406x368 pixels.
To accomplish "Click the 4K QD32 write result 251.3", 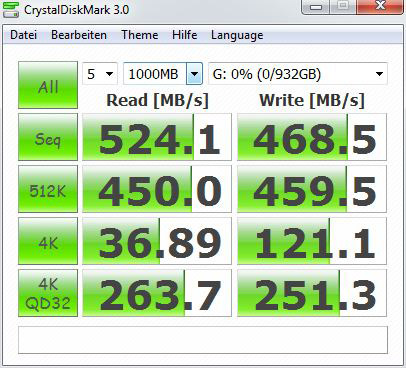I will coord(312,293).
